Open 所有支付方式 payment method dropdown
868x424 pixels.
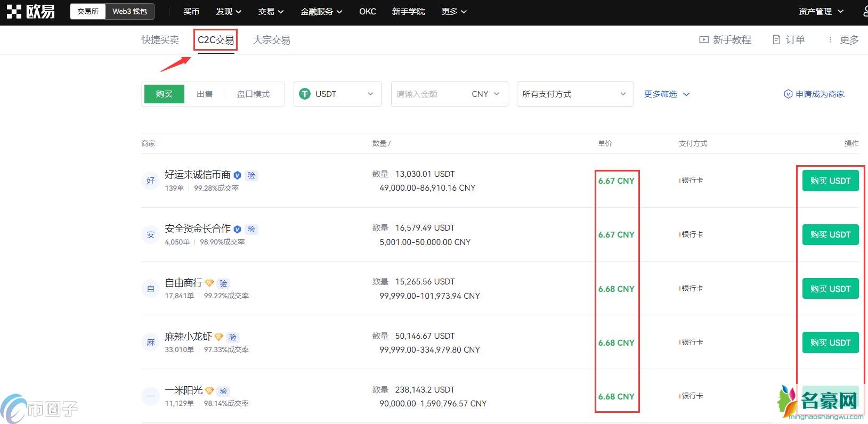pyautogui.click(x=575, y=94)
